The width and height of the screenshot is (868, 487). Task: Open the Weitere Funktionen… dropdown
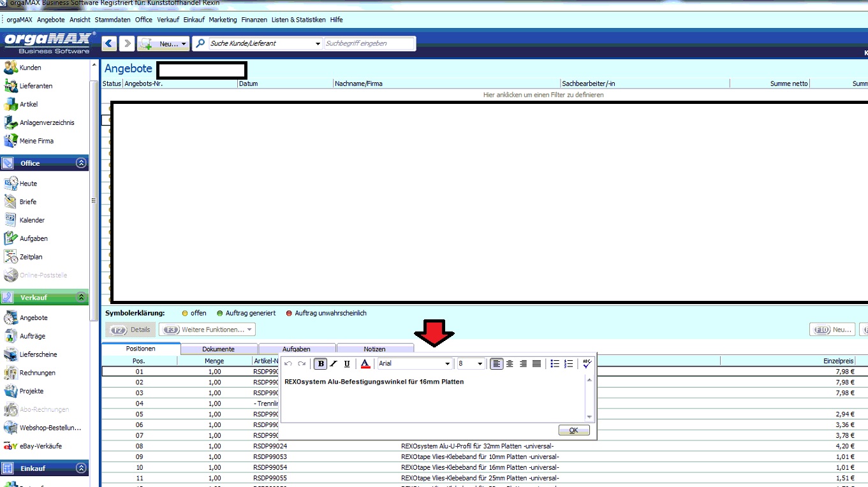click(x=207, y=330)
